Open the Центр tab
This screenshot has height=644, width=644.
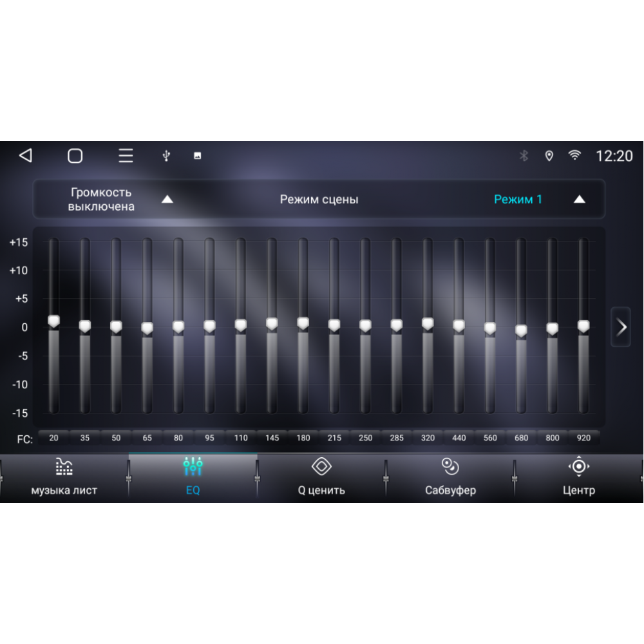pyautogui.click(x=579, y=478)
